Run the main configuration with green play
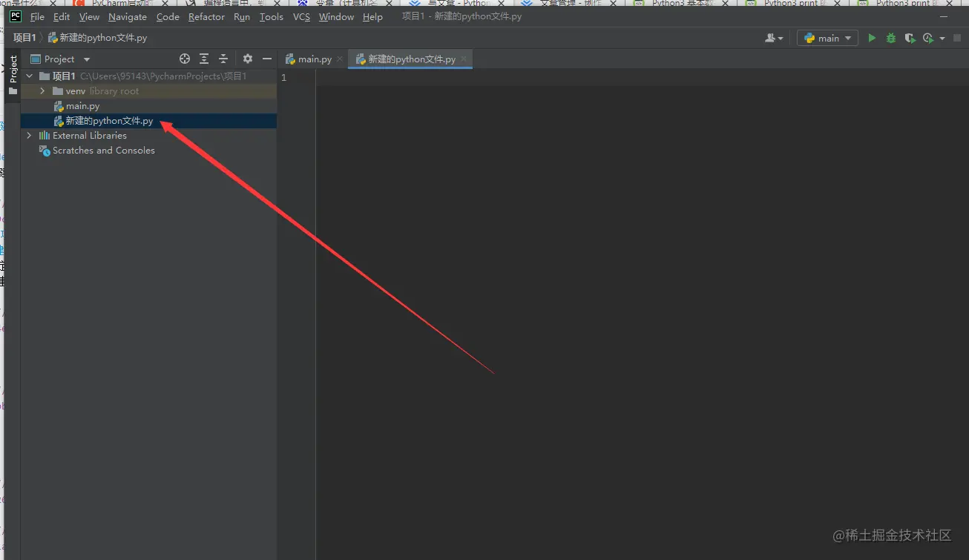Screen dimensions: 969x560 (x=872, y=38)
